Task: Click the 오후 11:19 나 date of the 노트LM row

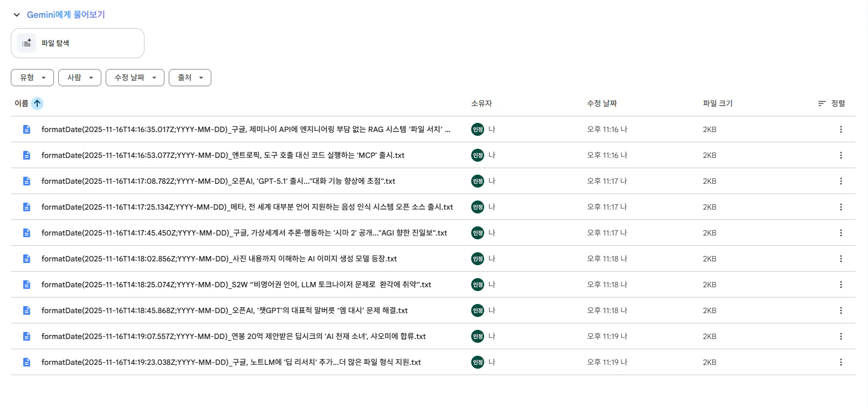Action: 607,362
